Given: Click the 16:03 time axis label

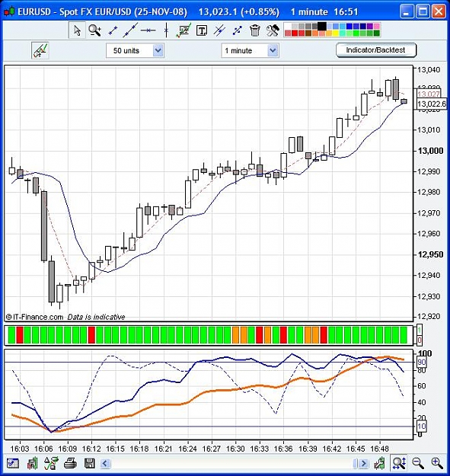Looking at the screenshot, I should click(20, 449).
